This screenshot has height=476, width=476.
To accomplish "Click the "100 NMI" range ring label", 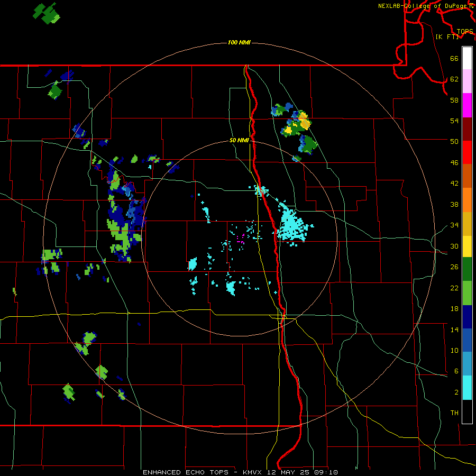I will click(x=239, y=42).
